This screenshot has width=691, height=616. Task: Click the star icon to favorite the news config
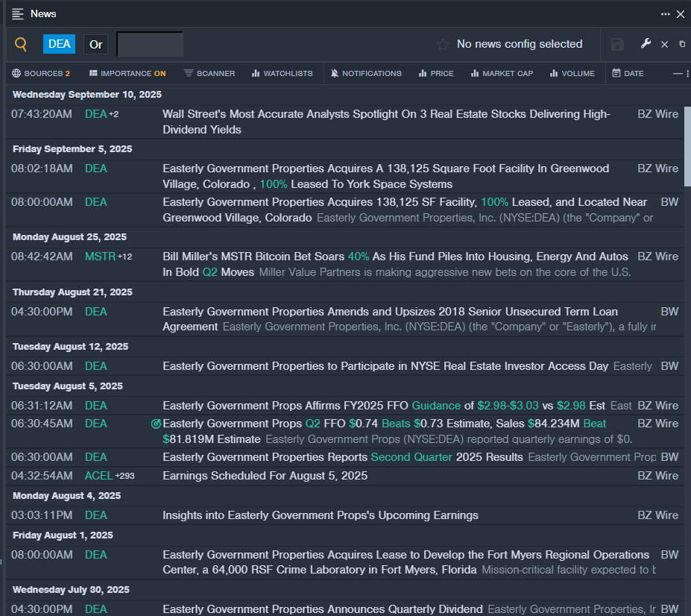(x=443, y=45)
